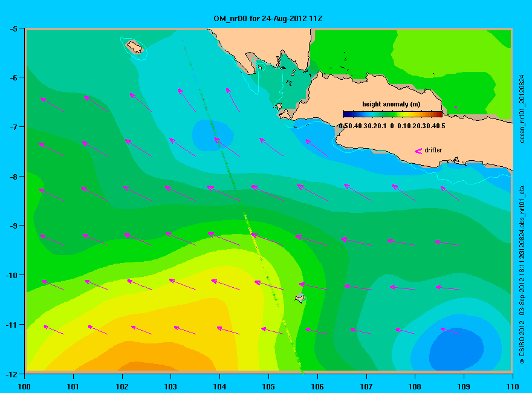Click the x-axis label 103
This screenshot has width=532, height=393.
(x=170, y=386)
